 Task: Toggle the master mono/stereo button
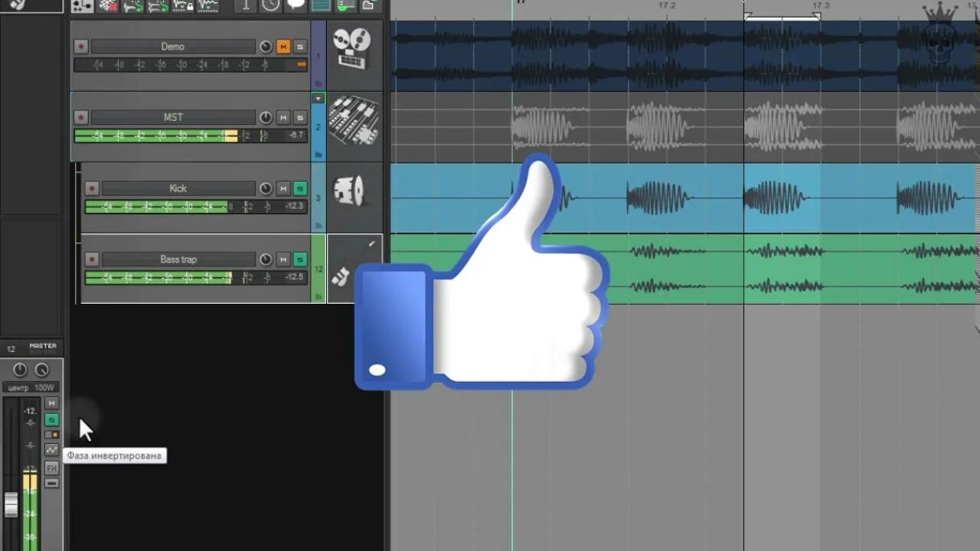click(51, 435)
